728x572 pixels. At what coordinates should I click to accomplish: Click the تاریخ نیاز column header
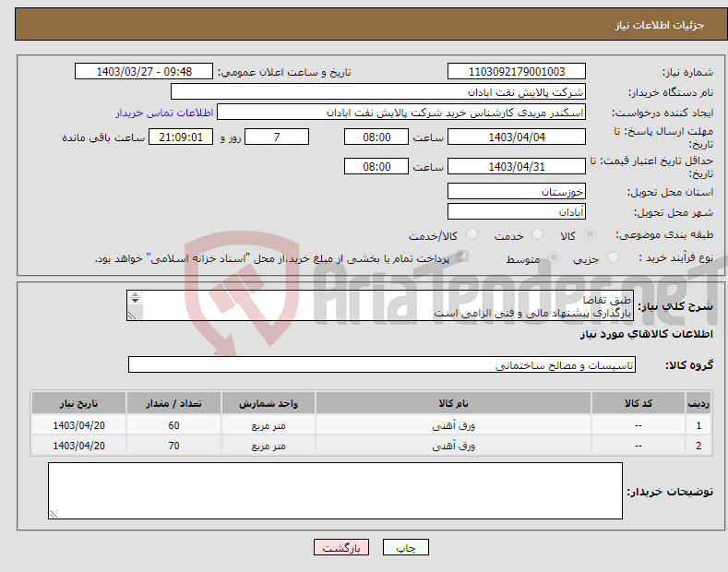tap(79, 403)
